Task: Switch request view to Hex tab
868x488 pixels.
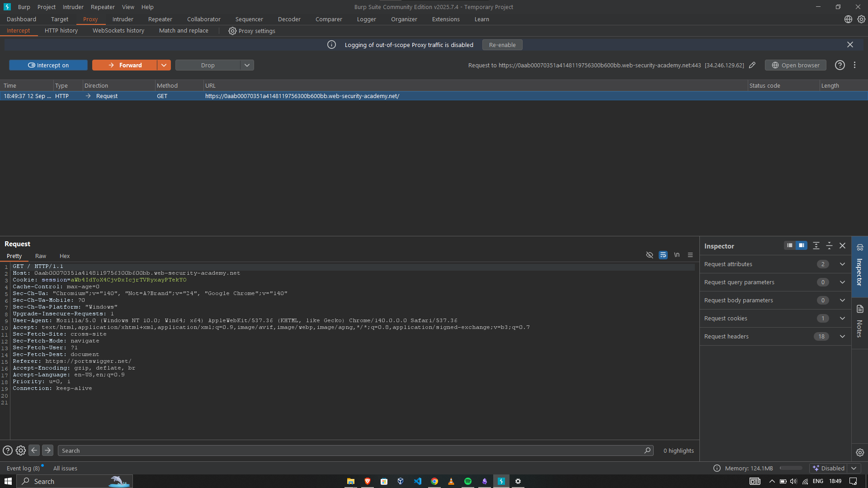Action: tap(65, 256)
